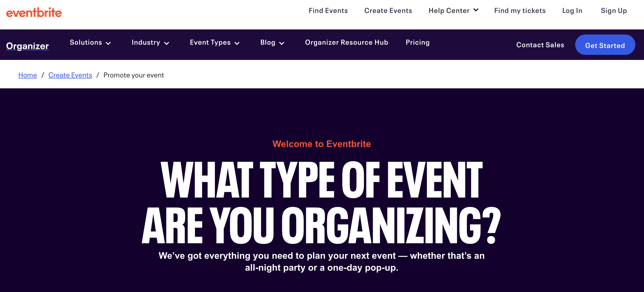Click the Home breadcrumb link
The width and height of the screenshot is (644, 292).
pyautogui.click(x=28, y=74)
